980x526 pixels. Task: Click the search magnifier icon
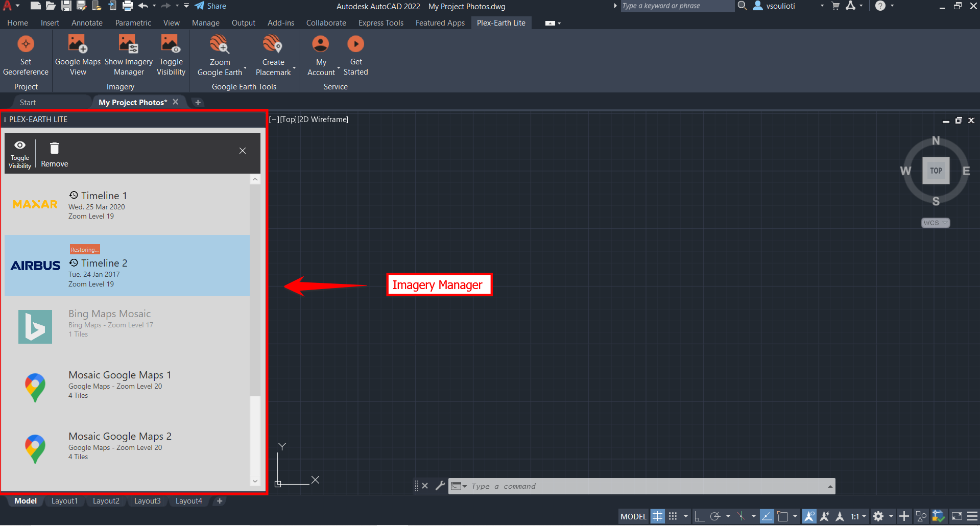point(743,6)
